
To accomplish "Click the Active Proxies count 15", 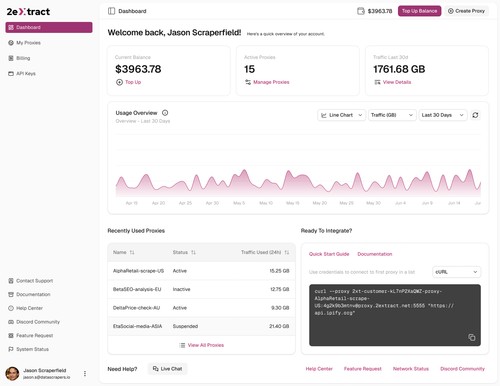I will pos(249,69).
